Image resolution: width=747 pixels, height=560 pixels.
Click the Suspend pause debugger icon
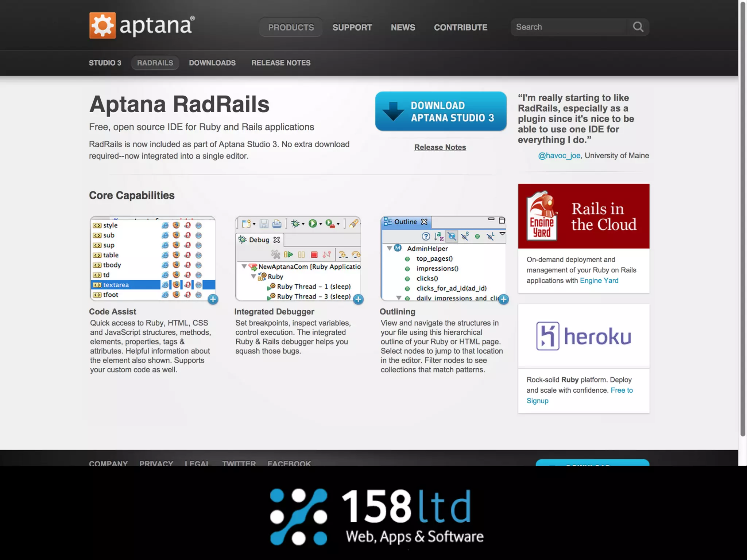[301, 254]
